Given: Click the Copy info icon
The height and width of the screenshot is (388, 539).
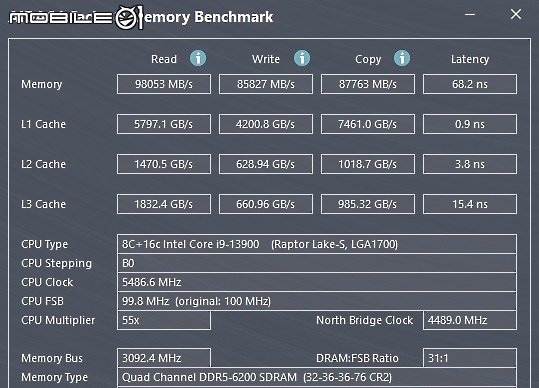Looking at the screenshot, I should click(x=402, y=58).
